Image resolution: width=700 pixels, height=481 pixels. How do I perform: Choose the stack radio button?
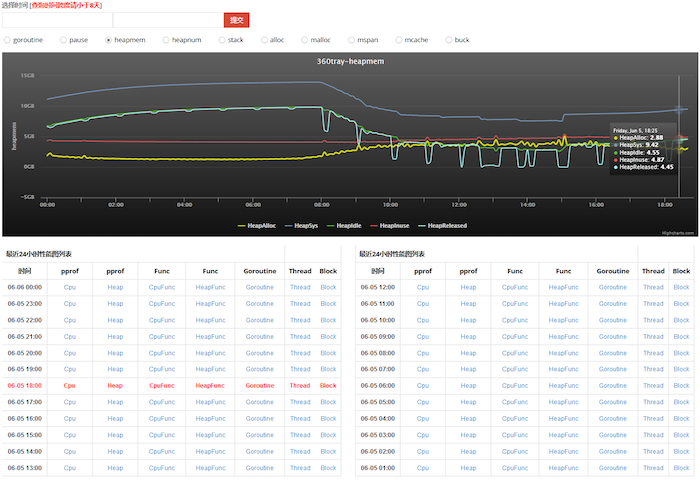(x=221, y=40)
